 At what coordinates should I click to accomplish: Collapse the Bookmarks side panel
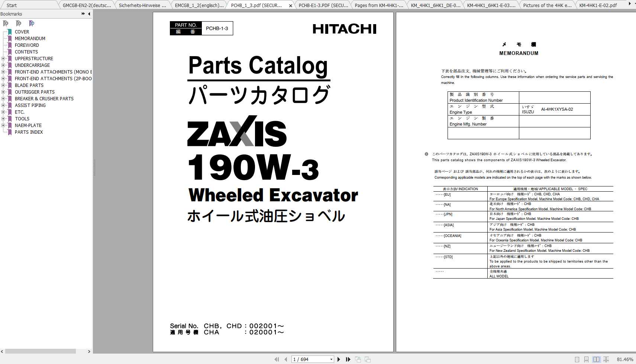click(89, 14)
